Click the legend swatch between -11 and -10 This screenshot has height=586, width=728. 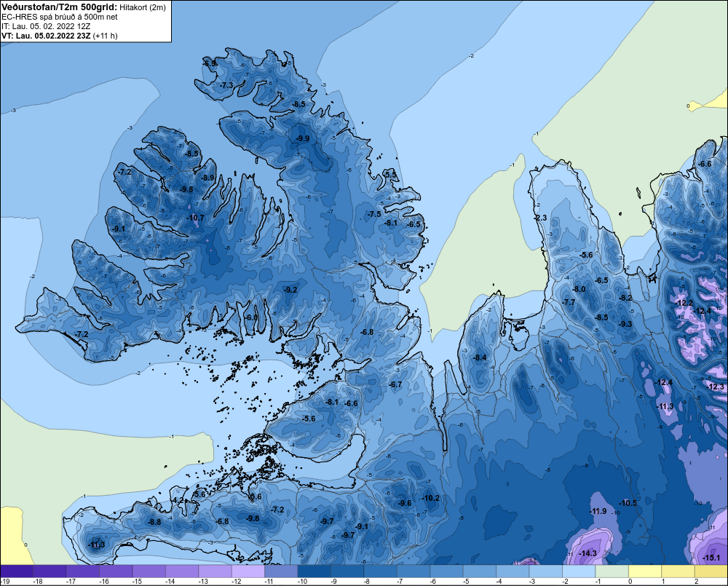281,571
